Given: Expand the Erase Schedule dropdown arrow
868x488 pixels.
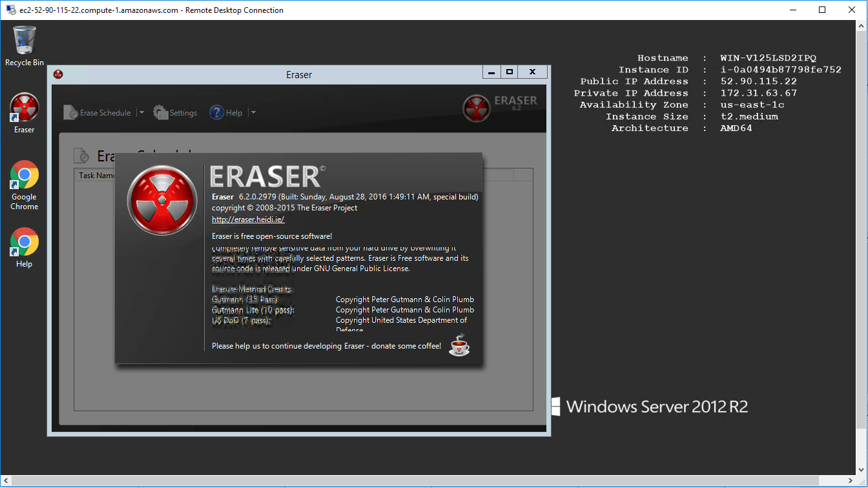Looking at the screenshot, I should [141, 113].
